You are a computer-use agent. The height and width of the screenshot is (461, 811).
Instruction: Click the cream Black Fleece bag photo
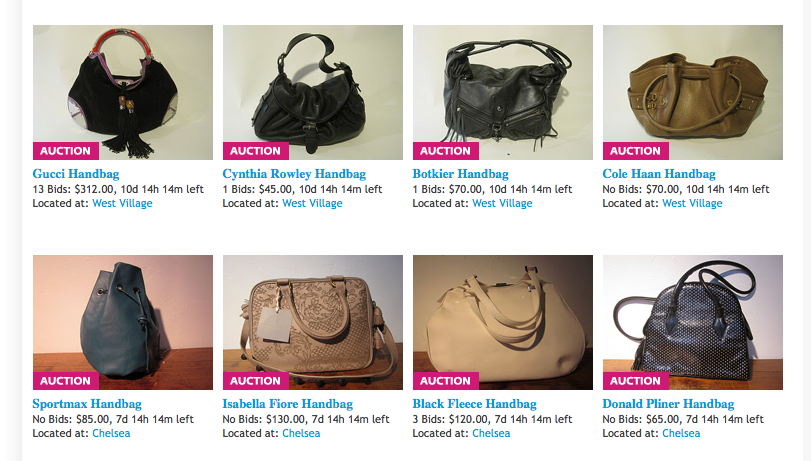(x=503, y=322)
